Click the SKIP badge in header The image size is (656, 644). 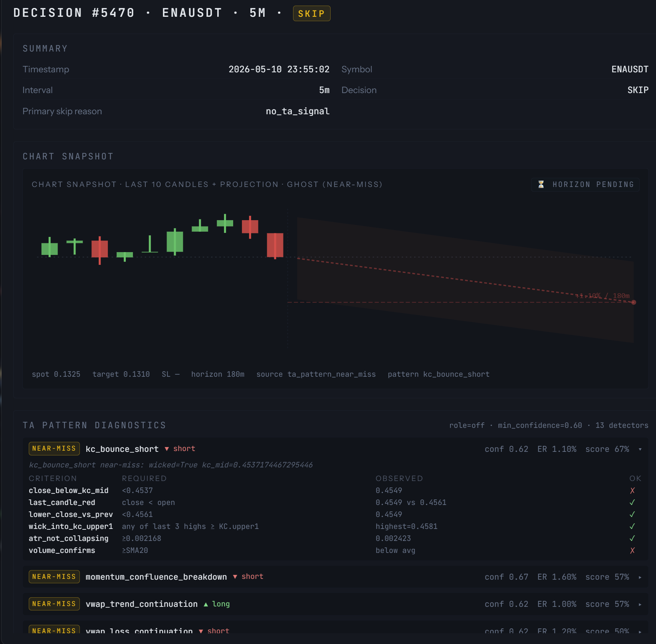pyautogui.click(x=311, y=14)
